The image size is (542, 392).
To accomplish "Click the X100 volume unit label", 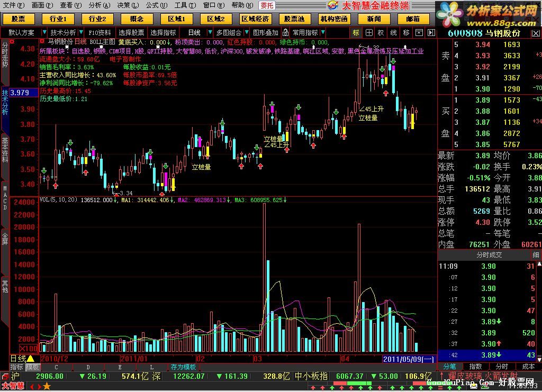I will [29, 348].
